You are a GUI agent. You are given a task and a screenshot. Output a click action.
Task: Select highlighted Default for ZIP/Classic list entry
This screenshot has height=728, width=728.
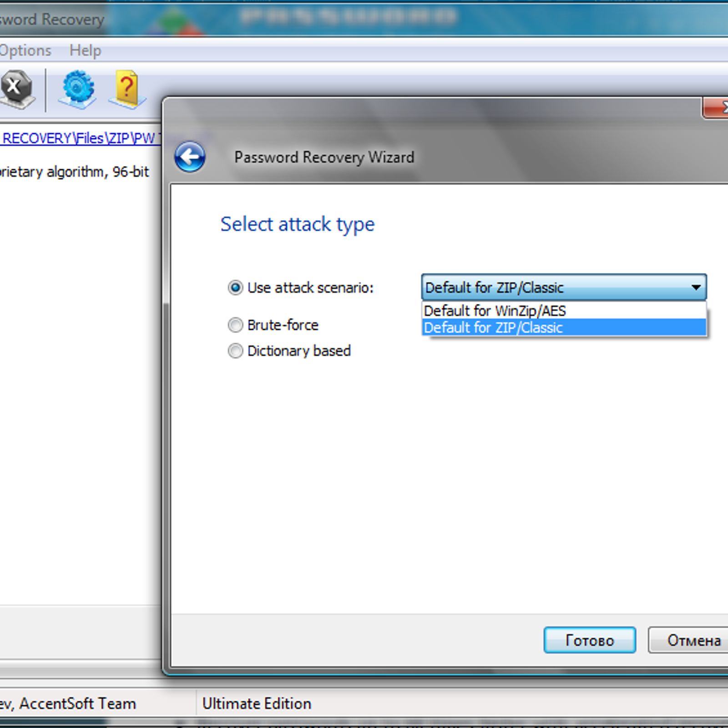(494, 328)
